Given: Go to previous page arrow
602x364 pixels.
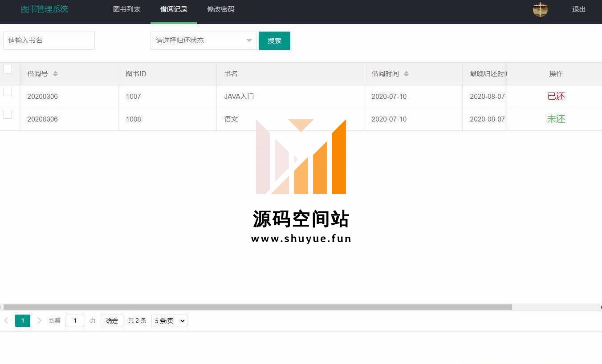Looking at the screenshot, I should (x=6, y=320).
